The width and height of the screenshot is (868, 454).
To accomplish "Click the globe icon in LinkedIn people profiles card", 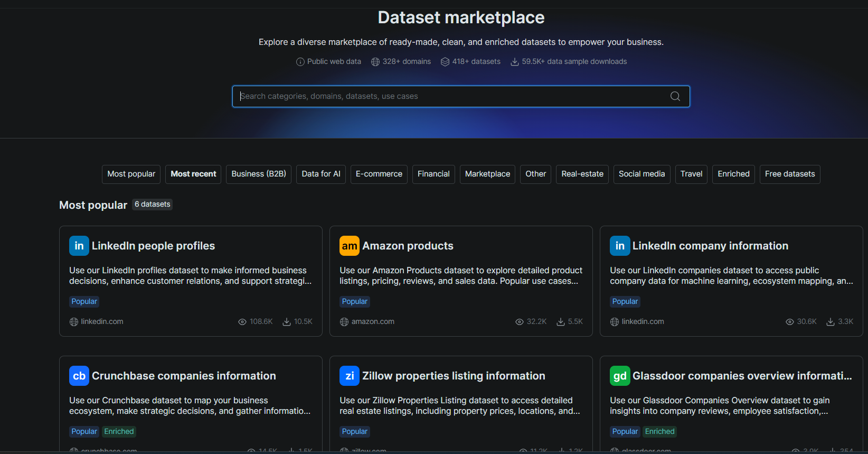I will (x=74, y=322).
